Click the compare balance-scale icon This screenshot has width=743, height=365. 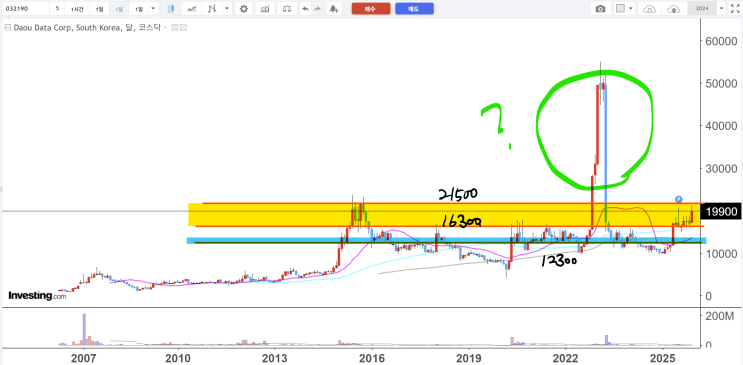[x=286, y=9]
